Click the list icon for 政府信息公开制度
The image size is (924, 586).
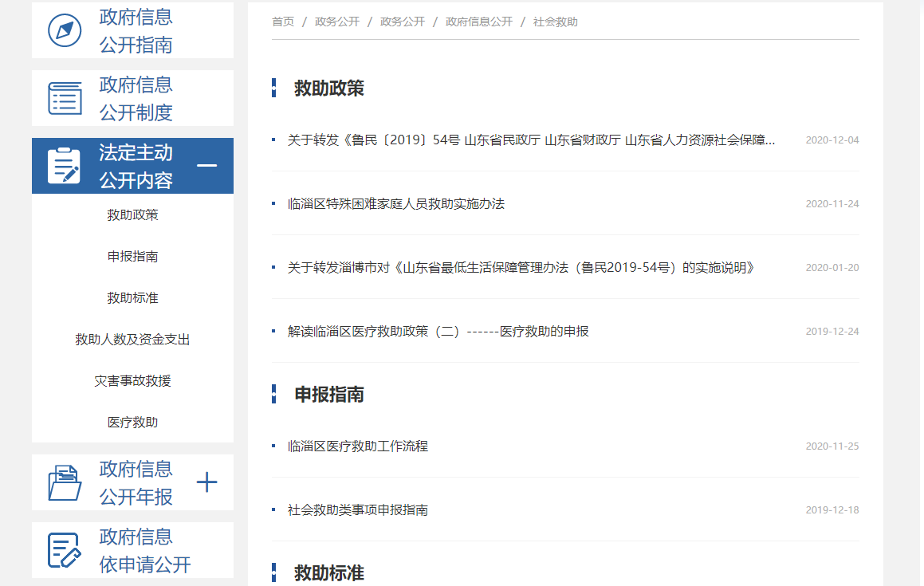(x=65, y=98)
